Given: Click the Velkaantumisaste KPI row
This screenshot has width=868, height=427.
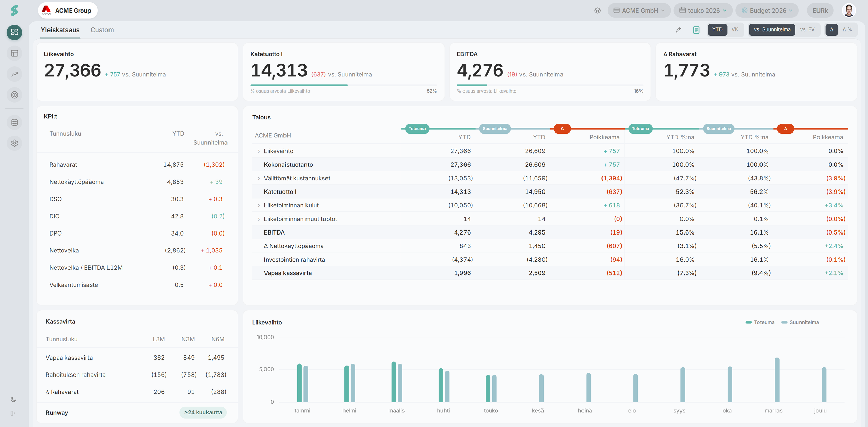Looking at the screenshot, I should pos(137,285).
